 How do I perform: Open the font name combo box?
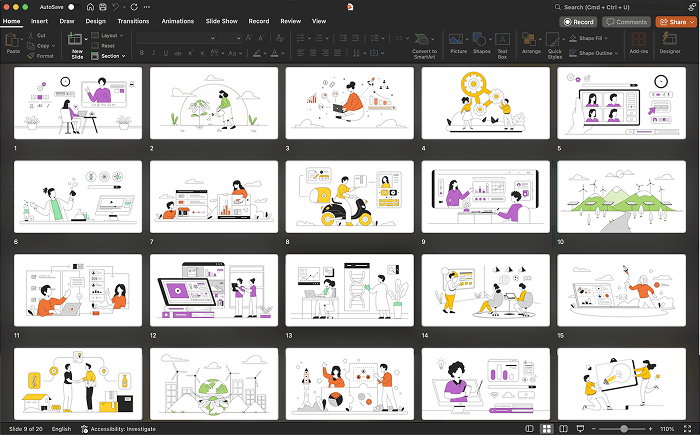tap(176, 38)
